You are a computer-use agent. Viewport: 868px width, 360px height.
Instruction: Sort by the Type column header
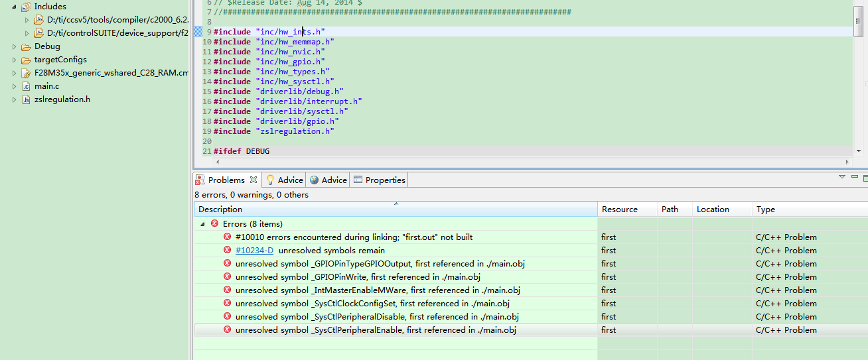[x=810, y=210]
